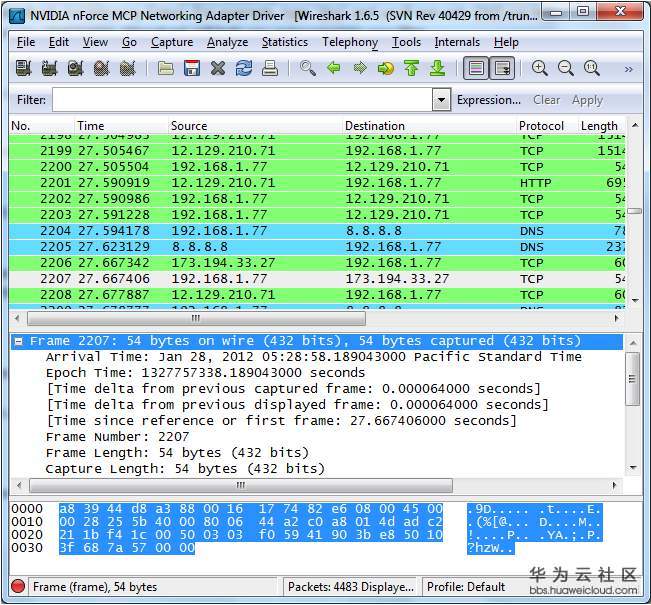Open the Capture menu
This screenshot has height=605, width=651.
coord(172,42)
